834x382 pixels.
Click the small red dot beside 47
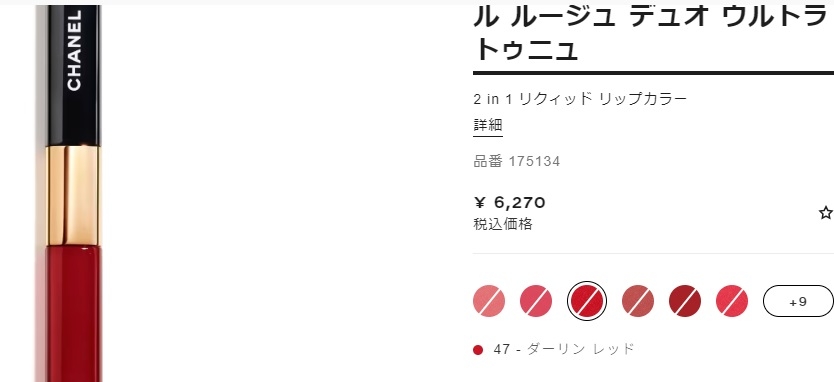click(478, 350)
